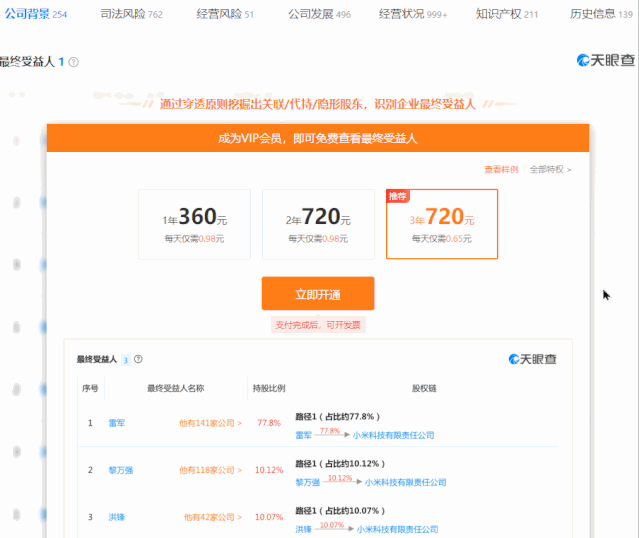
Task: Expand 他有118家公司 link
Action: pos(210,470)
